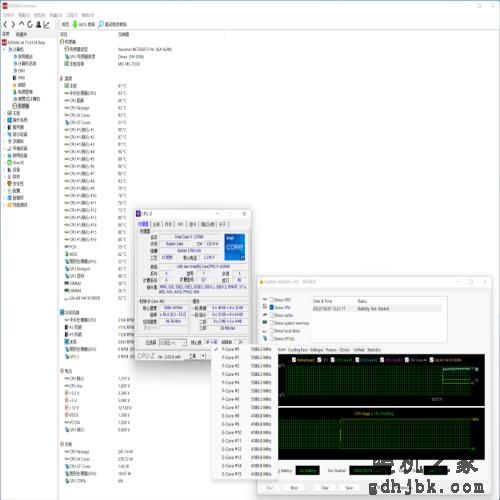Select the DirectX node in the tree

click(16, 163)
